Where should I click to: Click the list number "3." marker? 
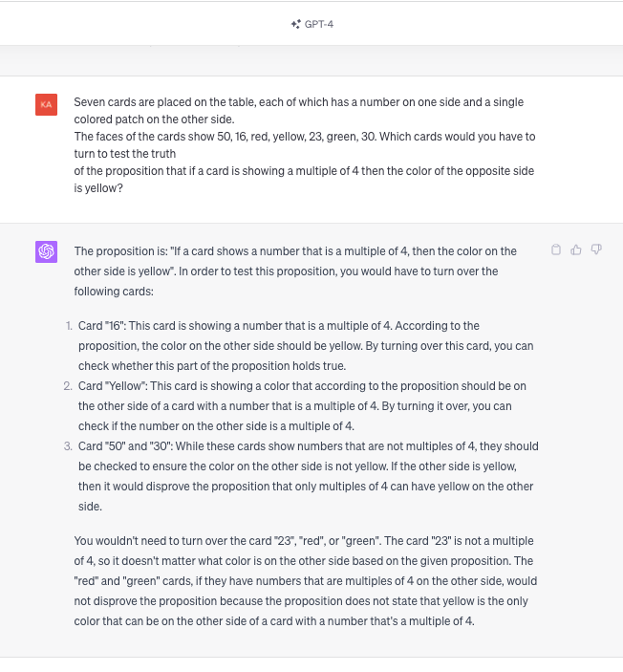point(69,446)
